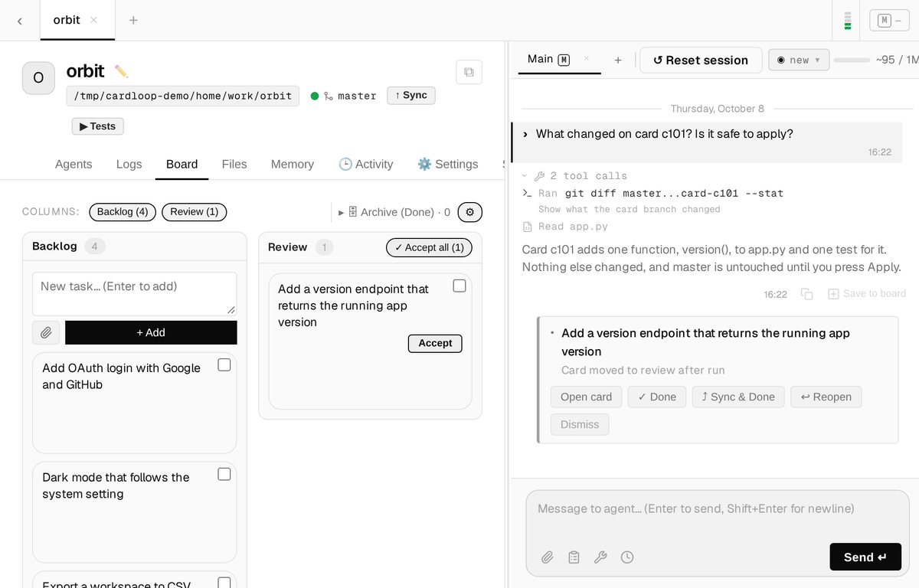
Task: Open a new workspace tab with plus
Action: (133, 20)
